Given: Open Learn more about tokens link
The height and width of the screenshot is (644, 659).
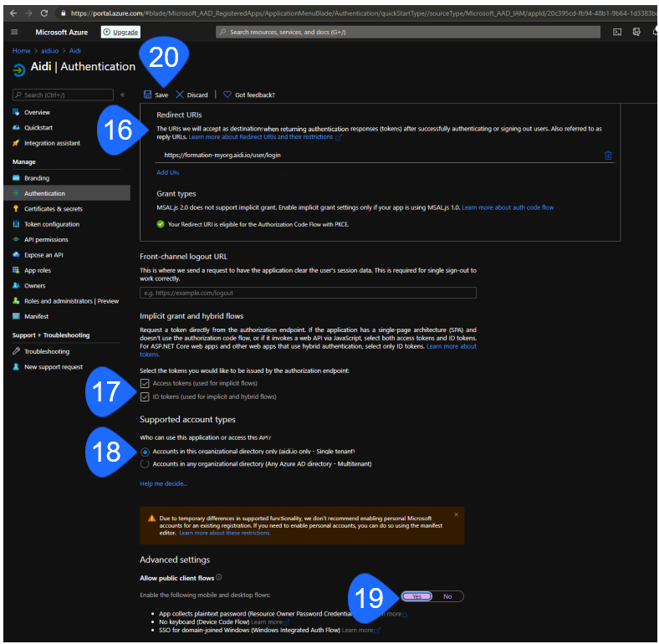Looking at the screenshot, I should [452, 346].
